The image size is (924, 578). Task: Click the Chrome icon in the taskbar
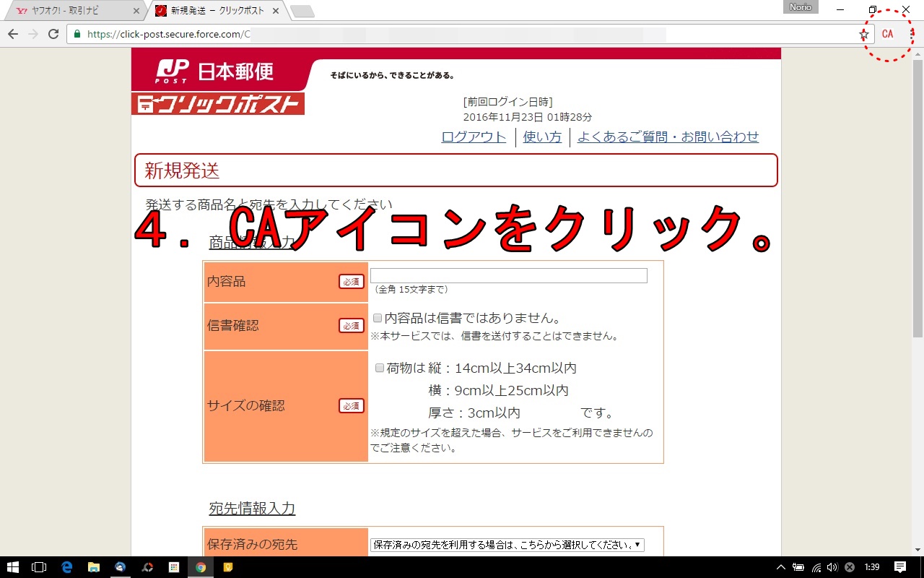click(201, 567)
